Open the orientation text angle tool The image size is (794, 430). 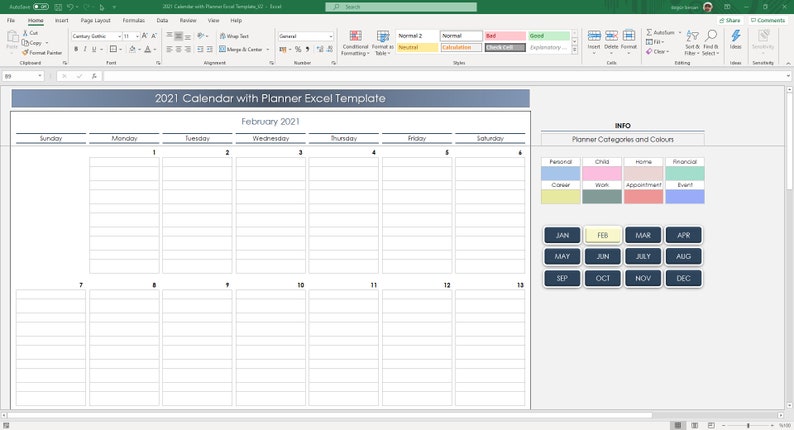click(x=201, y=36)
